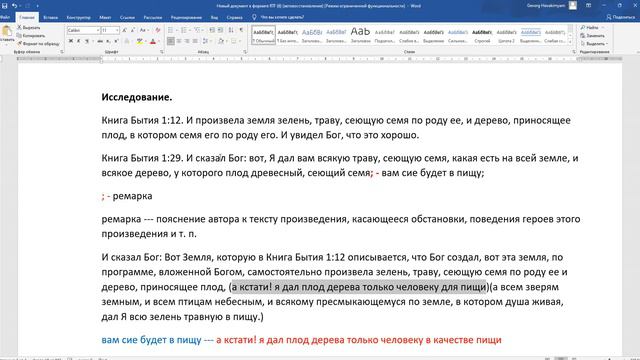This screenshot has width=640, height=360.
Task: Click red font color A button
Action: tap(153, 41)
